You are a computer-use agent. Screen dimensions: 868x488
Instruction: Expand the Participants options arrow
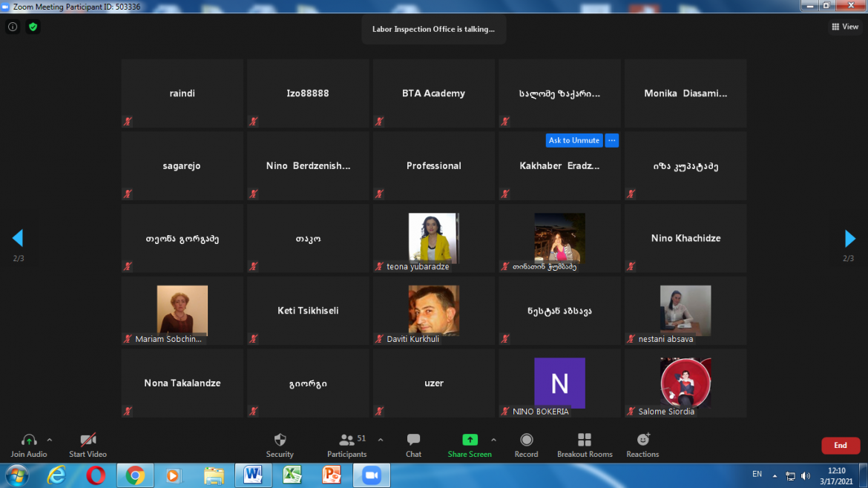tap(381, 439)
